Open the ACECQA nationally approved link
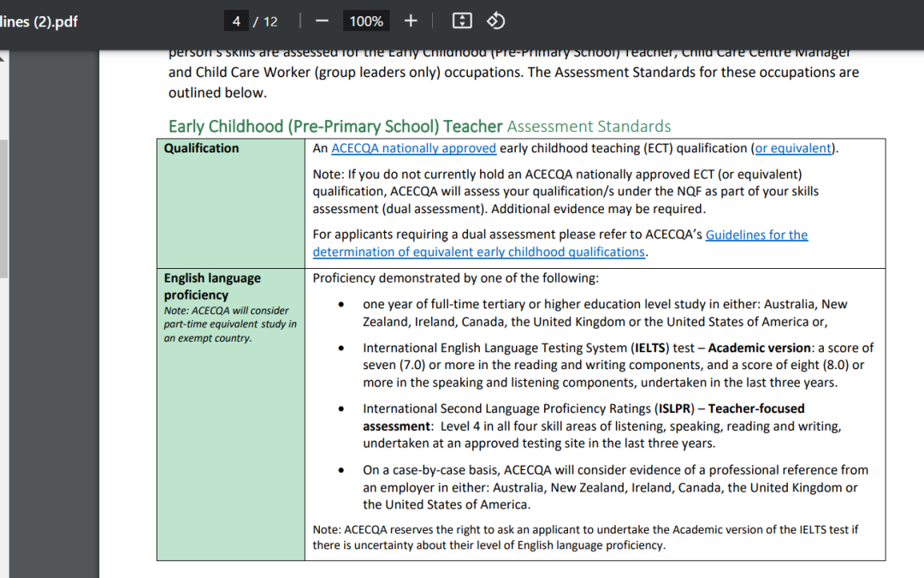The image size is (924, 578). [x=414, y=149]
